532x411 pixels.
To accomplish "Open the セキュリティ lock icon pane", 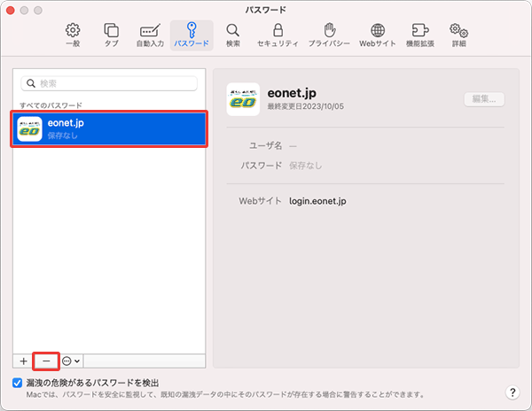I will click(278, 35).
